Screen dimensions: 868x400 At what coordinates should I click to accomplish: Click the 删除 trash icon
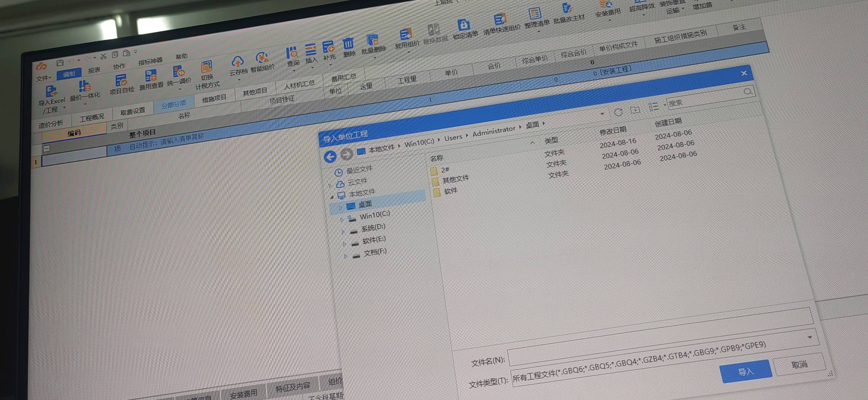coord(348,43)
